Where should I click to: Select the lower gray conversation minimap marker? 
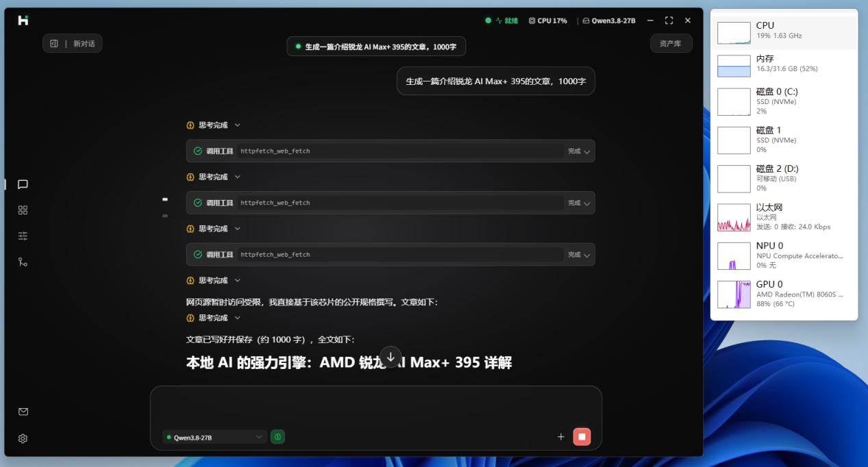165,216
